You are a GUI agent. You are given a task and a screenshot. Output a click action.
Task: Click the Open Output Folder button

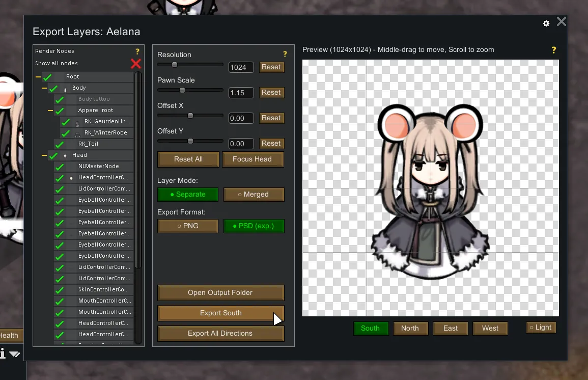[220, 293]
